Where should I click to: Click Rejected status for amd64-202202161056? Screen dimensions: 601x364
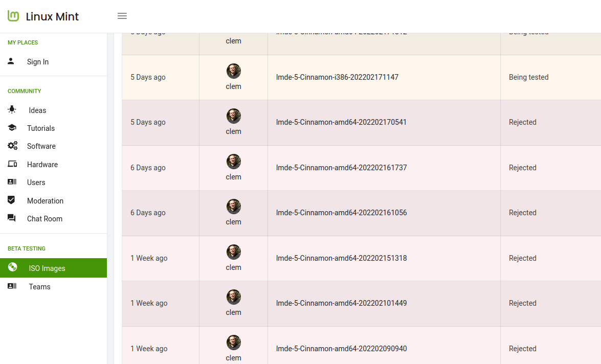522,213
